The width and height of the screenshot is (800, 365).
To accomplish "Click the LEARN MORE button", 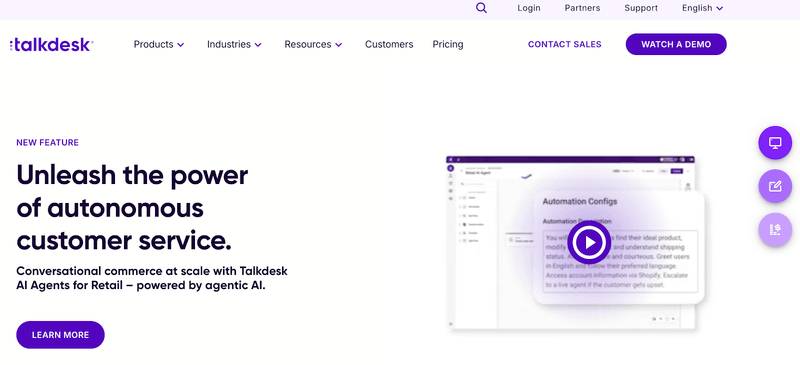I will tap(60, 335).
